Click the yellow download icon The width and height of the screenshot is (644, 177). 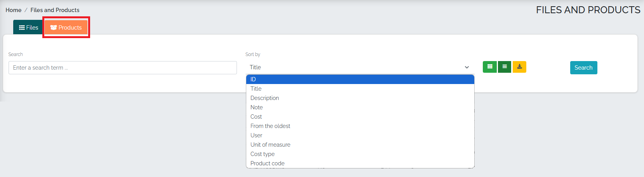point(519,67)
